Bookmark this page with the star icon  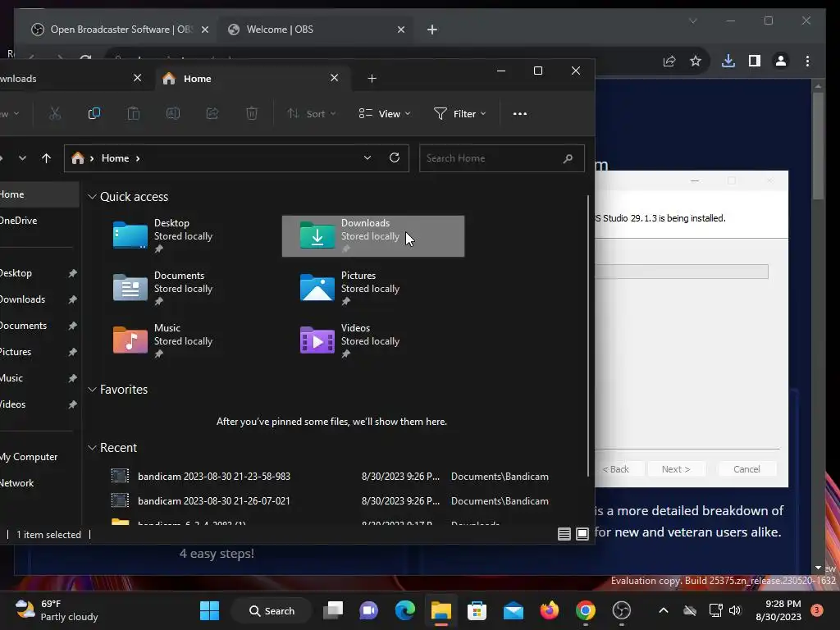[696, 61]
